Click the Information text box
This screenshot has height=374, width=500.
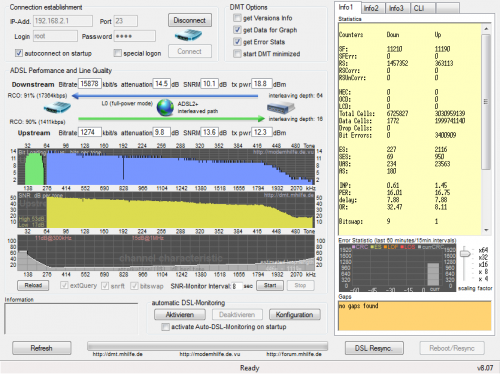[71, 319]
